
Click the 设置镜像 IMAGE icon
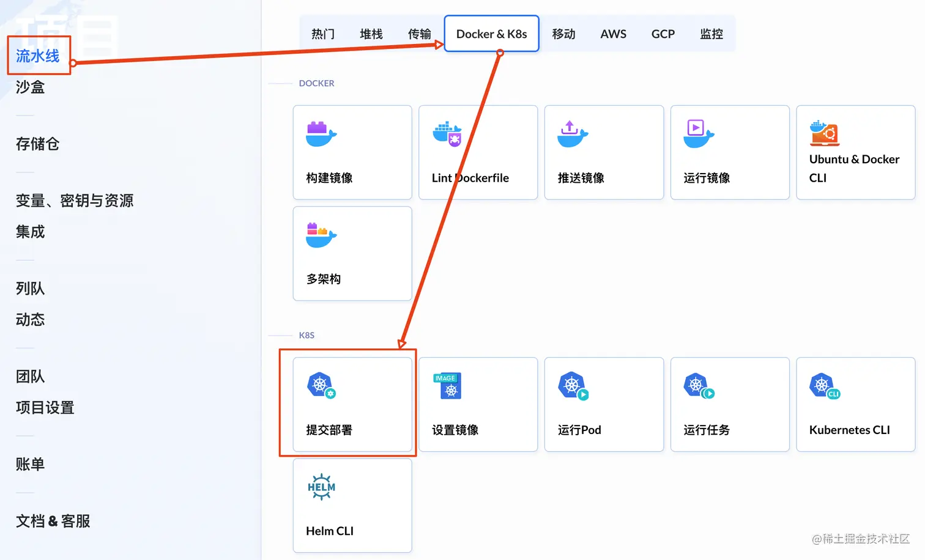click(447, 386)
